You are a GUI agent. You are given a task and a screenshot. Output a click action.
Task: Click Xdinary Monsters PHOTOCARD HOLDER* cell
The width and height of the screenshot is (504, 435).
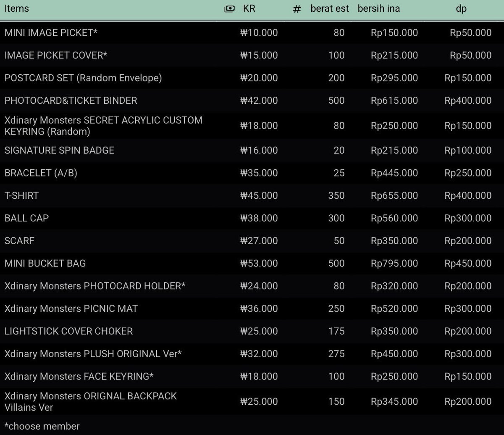(95, 287)
